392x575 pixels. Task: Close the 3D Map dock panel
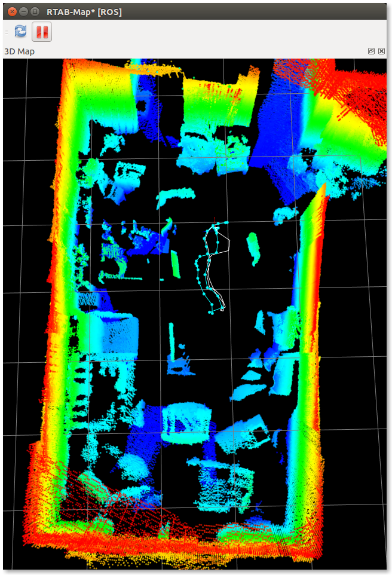(x=381, y=51)
